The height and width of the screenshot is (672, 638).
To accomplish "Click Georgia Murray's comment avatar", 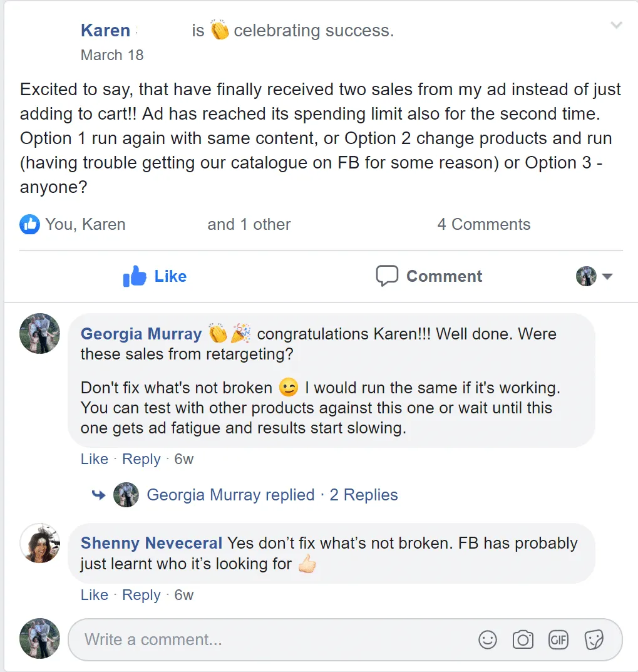I will click(40, 334).
